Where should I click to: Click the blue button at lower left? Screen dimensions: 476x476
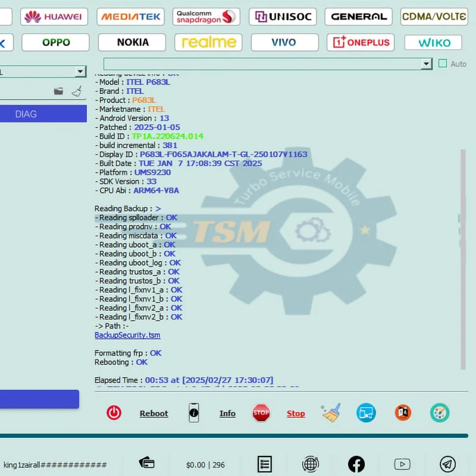[39, 399]
